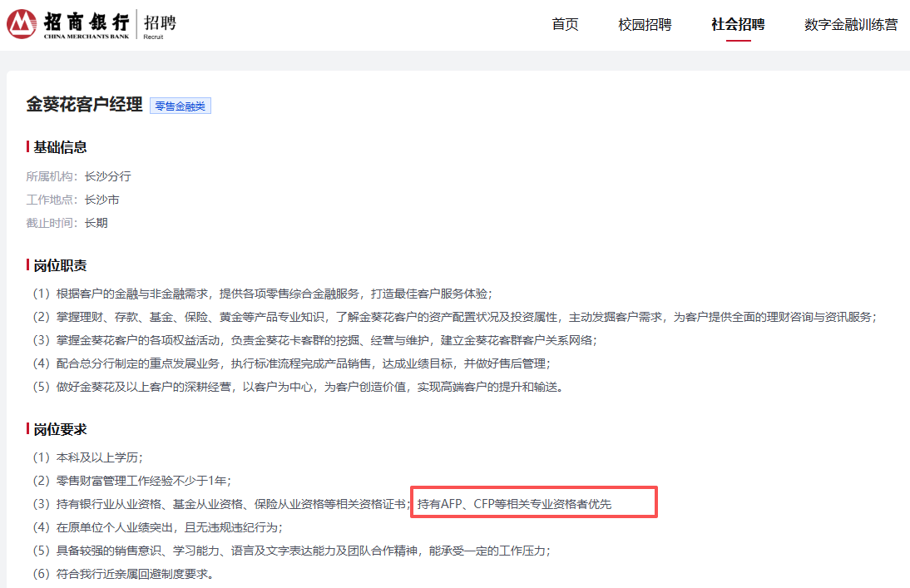
Task: Click the duty line about 金融与非金融需求
Action: pyautogui.click(x=261, y=294)
